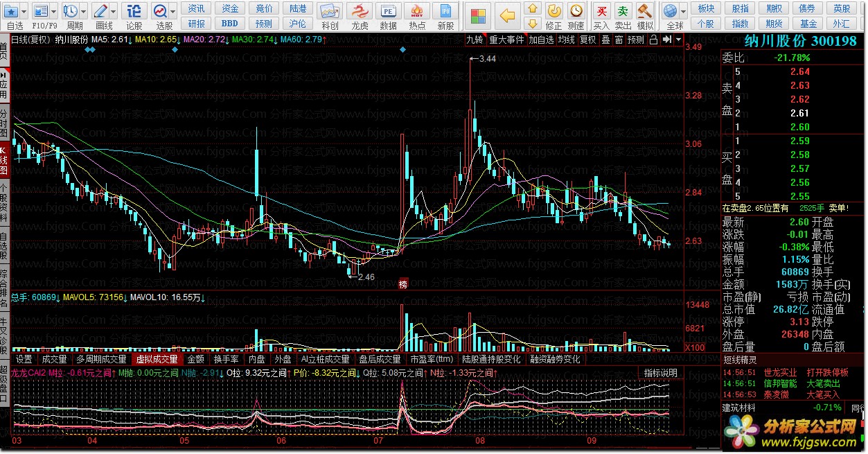This screenshot has height=454, width=868.
Task: Click the 指标说明 button
Action: (x=661, y=372)
